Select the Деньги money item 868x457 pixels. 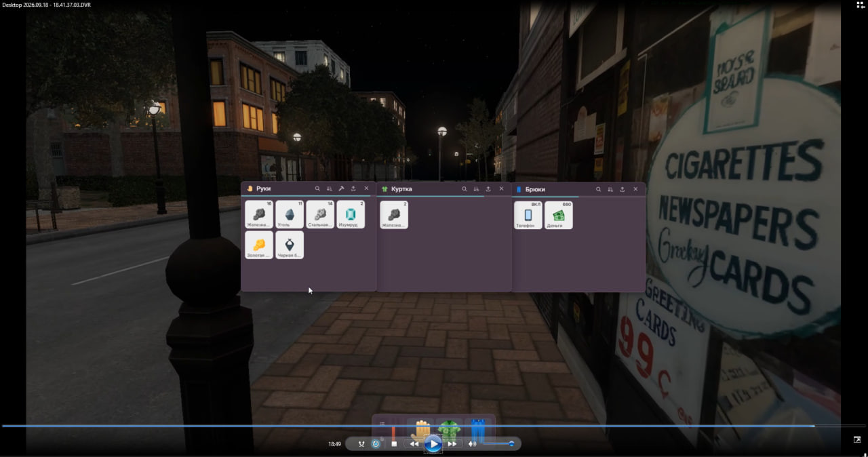(x=559, y=215)
